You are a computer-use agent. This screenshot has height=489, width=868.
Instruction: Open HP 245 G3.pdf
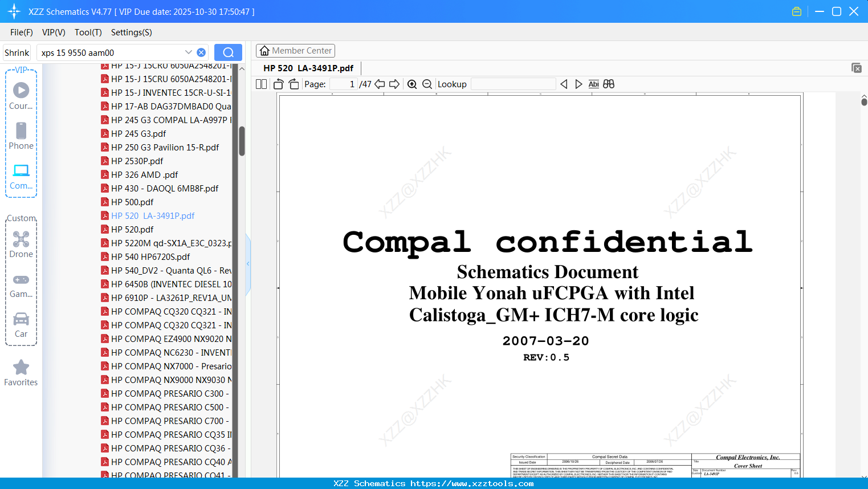(133, 133)
